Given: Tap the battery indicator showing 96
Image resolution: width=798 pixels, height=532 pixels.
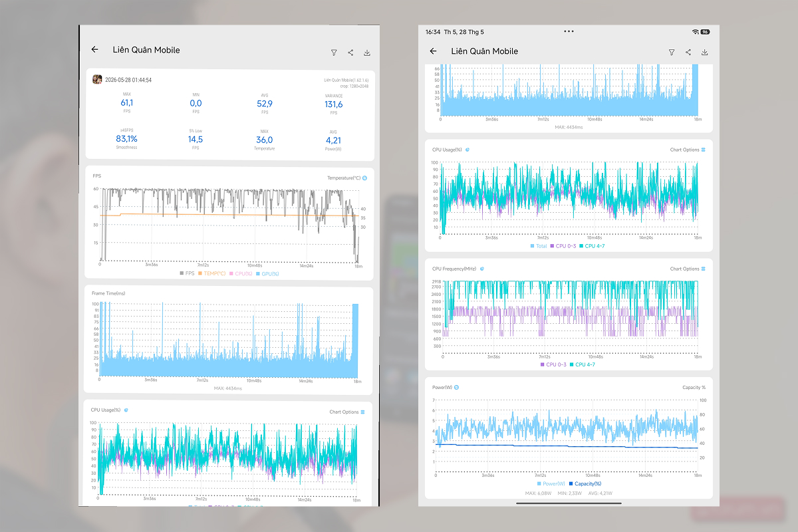Looking at the screenshot, I should pyautogui.click(x=705, y=32).
